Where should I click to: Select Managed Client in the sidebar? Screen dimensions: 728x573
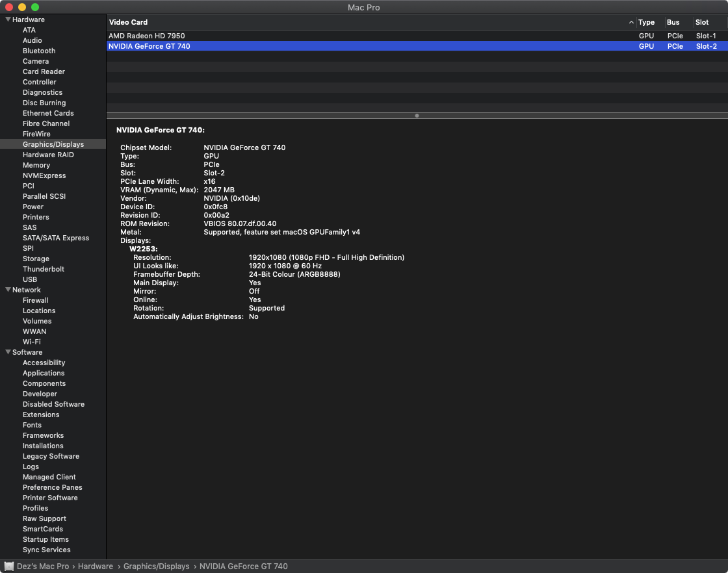point(49,477)
